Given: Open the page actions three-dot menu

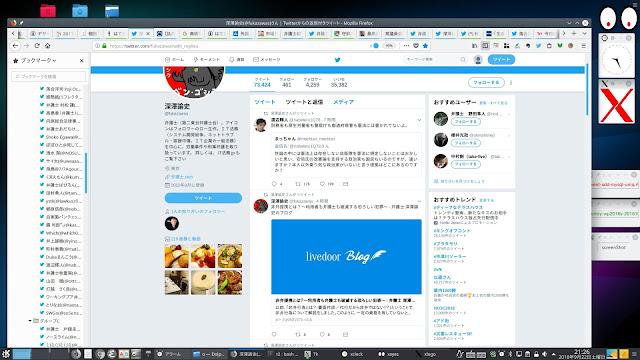Looking at the screenshot, I should coord(406,46).
